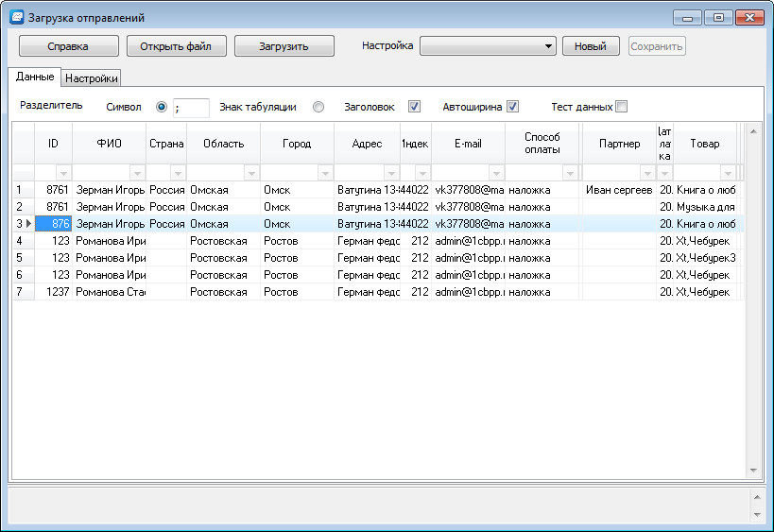This screenshot has height=532, width=774.
Task: Open the filter dropdown under Город column
Action: pyautogui.click(x=325, y=174)
